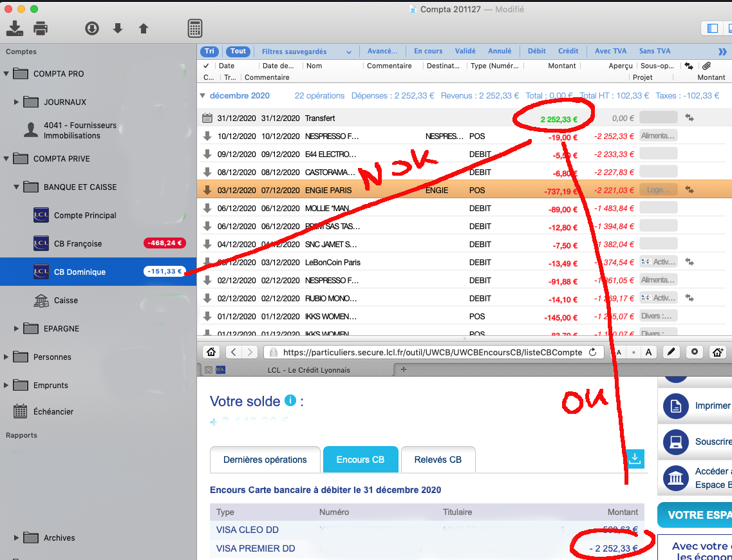Click the solde info icon
The width and height of the screenshot is (732, 560).
click(x=290, y=400)
